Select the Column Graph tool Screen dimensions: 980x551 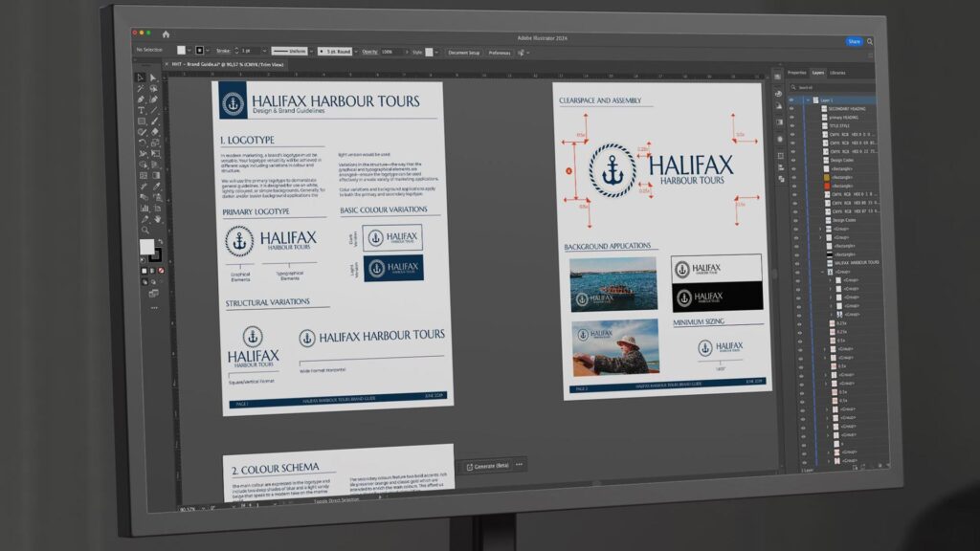click(145, 208)
